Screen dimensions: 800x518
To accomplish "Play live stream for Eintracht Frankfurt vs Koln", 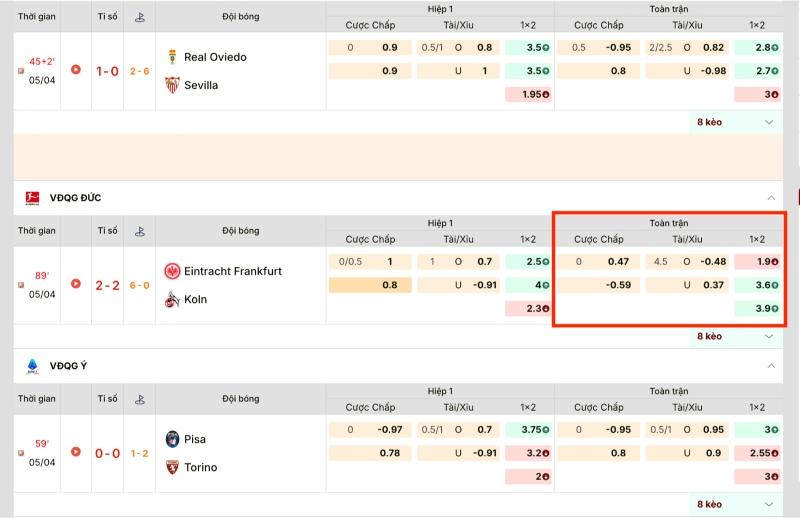I will pos(76,284).
